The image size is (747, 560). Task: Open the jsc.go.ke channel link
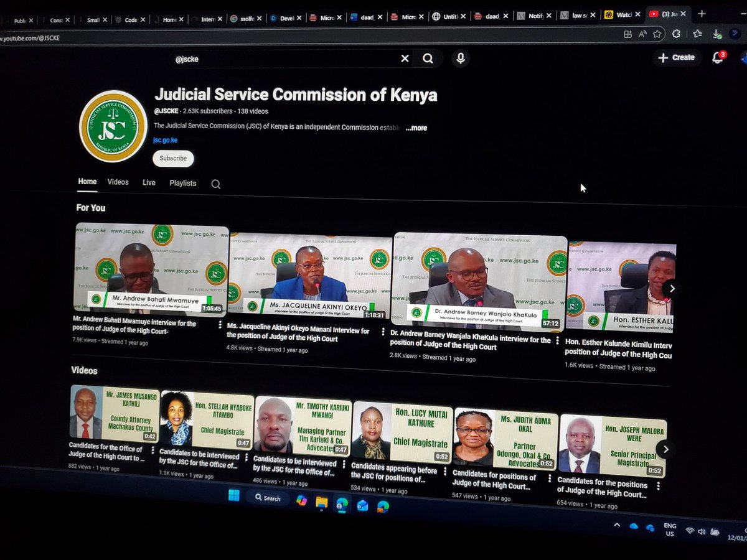click(x=166, y=141)
